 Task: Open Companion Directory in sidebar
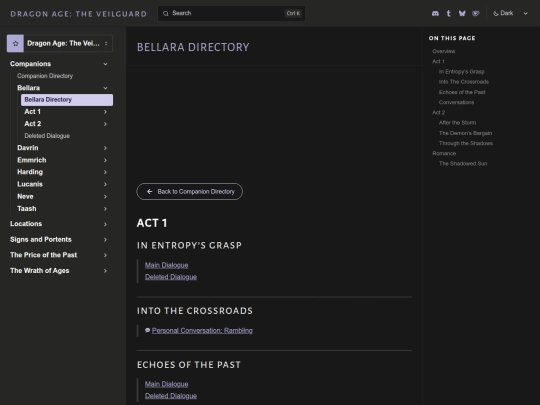(x=45, y=76)
